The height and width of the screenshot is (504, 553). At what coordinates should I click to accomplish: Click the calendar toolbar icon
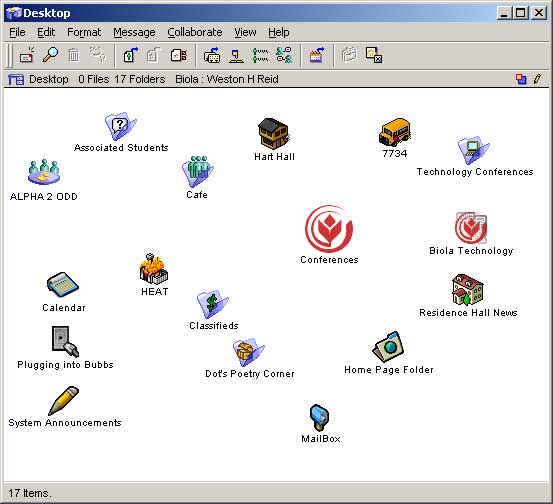(x=317, y=55)
